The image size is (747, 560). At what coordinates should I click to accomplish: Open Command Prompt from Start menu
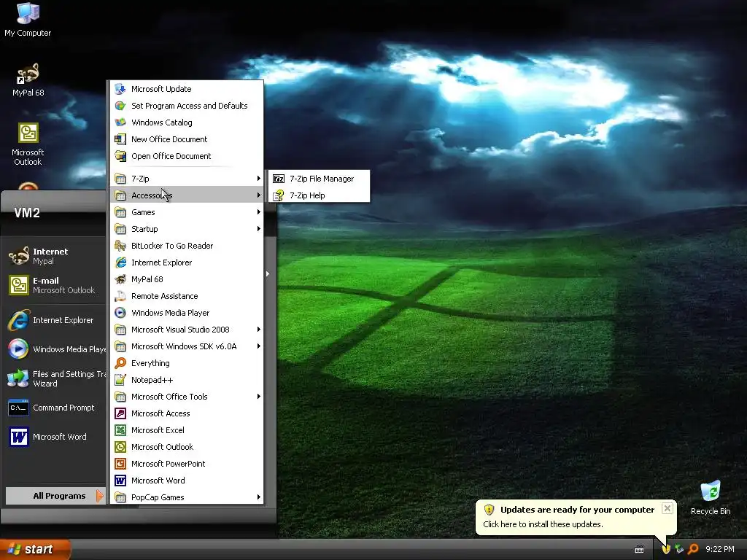point(55,408)
